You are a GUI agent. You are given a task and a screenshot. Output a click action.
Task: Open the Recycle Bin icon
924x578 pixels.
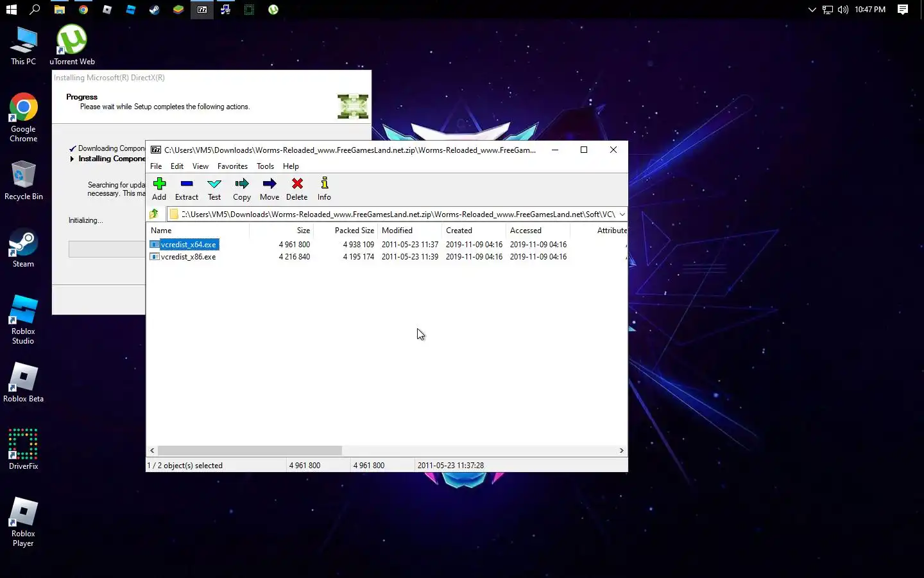coord(24,180)
